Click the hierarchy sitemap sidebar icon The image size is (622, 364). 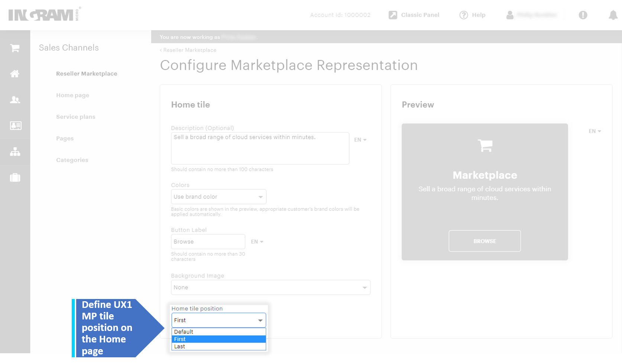coord(15,152)
